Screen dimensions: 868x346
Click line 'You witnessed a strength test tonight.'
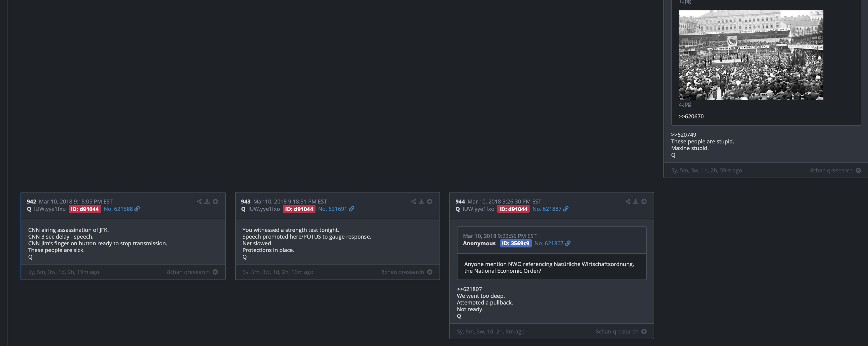coord(291,230)
